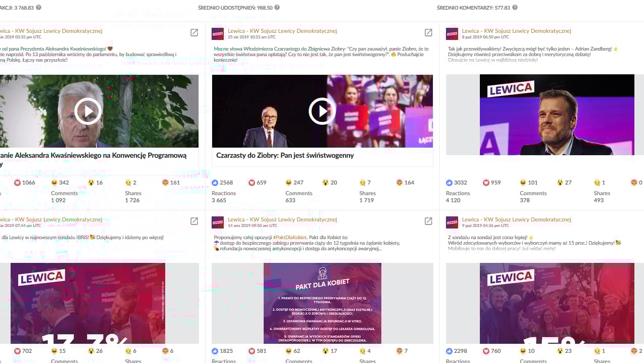This screenshot has width=644, height=363.
Task: Open Lewica page name on Zandberg post
Action: (517, 31)
